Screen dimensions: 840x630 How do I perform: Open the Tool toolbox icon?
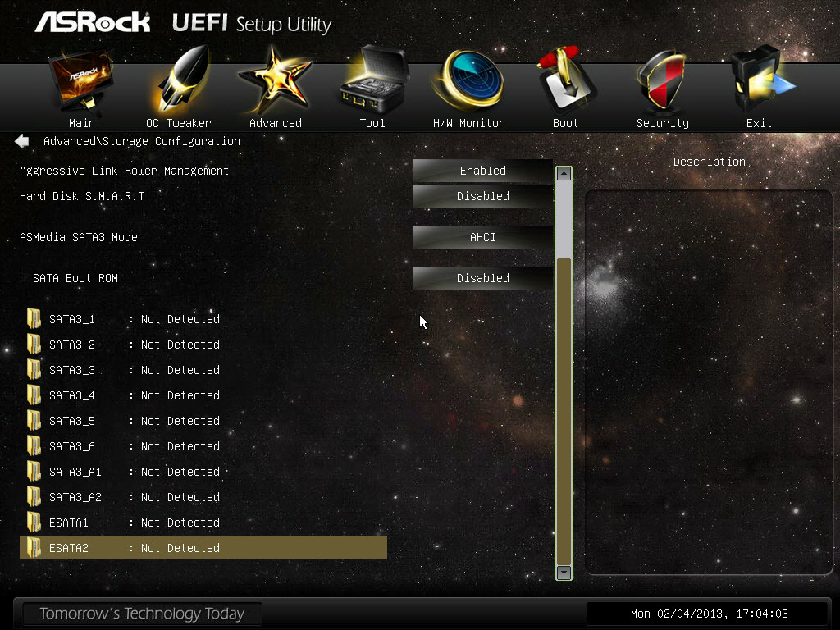point(373,80)
